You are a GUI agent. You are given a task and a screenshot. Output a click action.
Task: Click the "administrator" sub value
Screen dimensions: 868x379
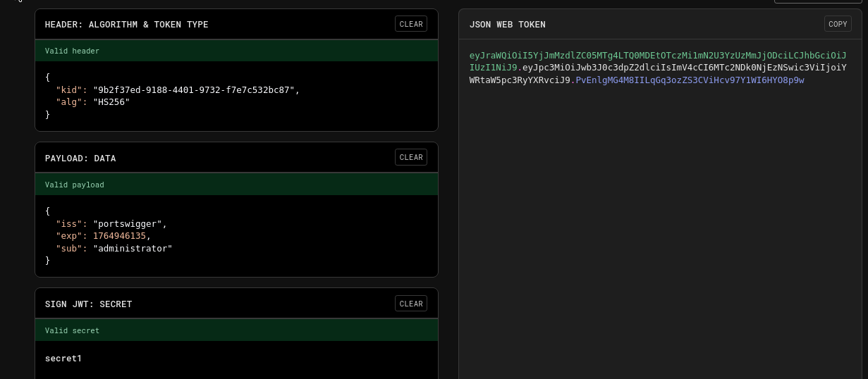coord(133,249)
